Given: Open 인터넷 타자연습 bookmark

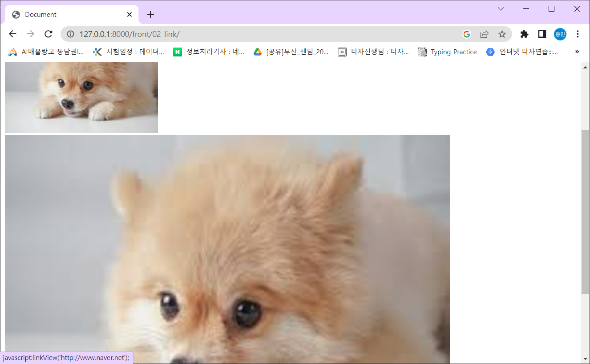Looking at the screenshot, I should tap(522, 52).
